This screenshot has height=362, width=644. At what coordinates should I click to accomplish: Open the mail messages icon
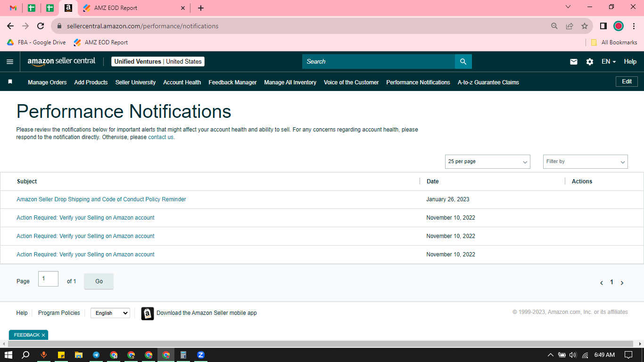pos(574,62)
